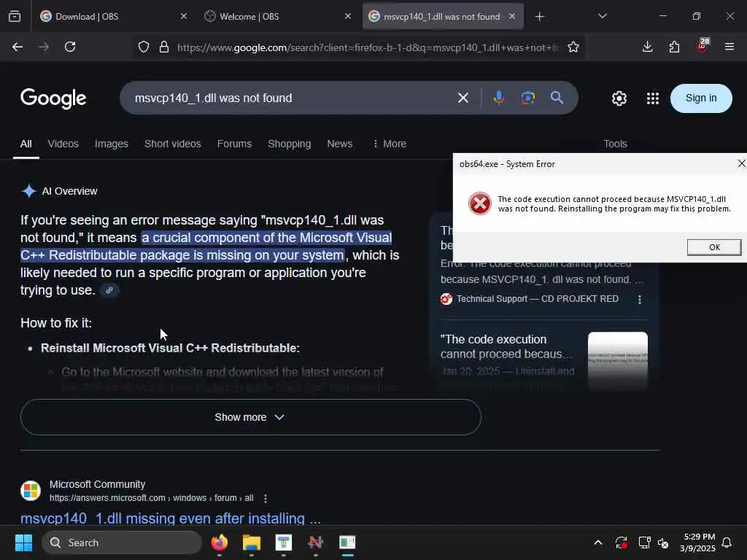Select the Forums results filter
Image resolution: width=747 pixels, height=560 pixels.
click(234, 144)
